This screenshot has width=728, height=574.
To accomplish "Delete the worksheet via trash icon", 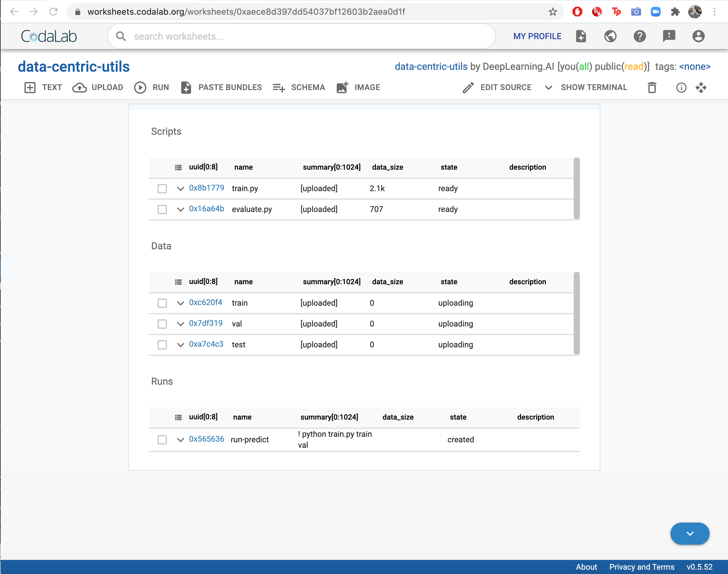I will pos(652,88).
